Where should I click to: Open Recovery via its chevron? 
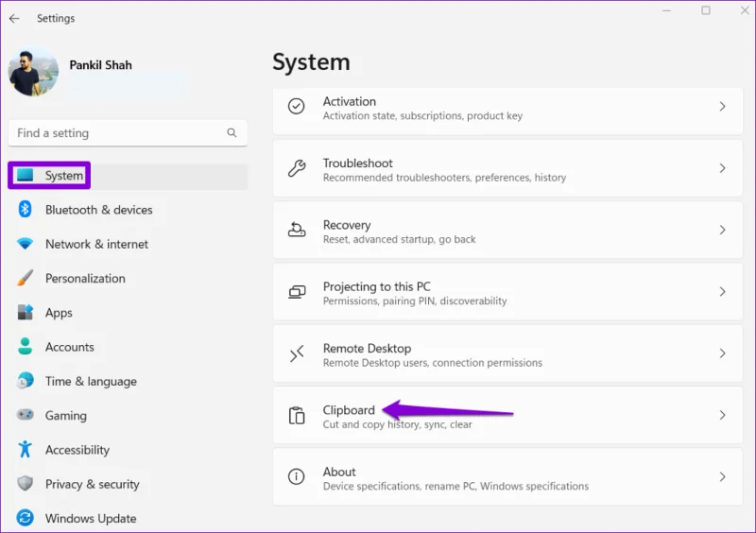(x=722, y=230)
